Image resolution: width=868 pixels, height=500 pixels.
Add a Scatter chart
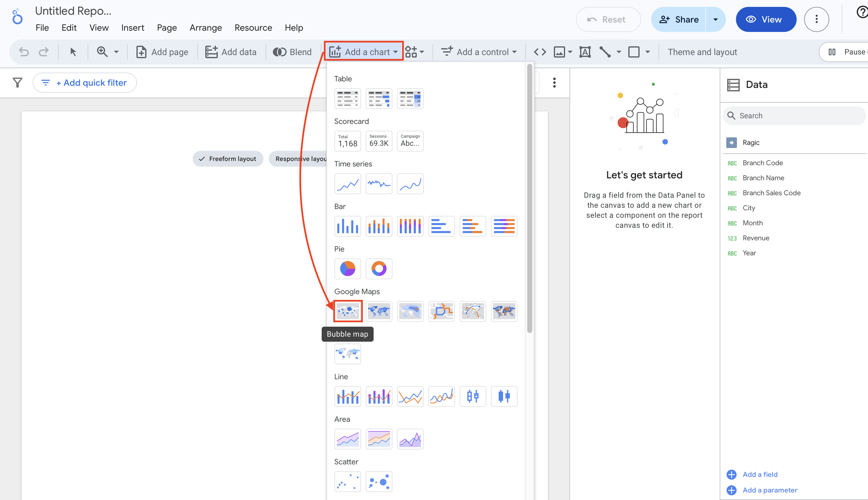click(x=347, y=482)
